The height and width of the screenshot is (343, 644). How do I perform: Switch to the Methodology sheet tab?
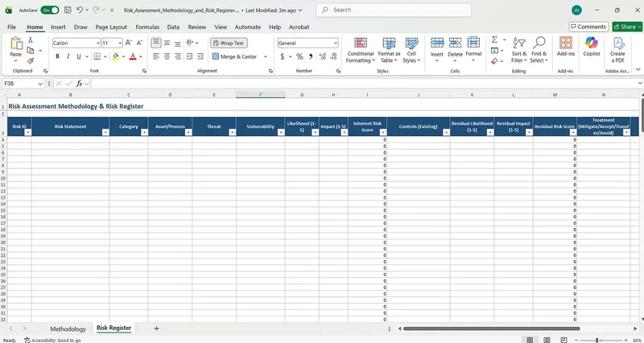click(x=68, y=329)
